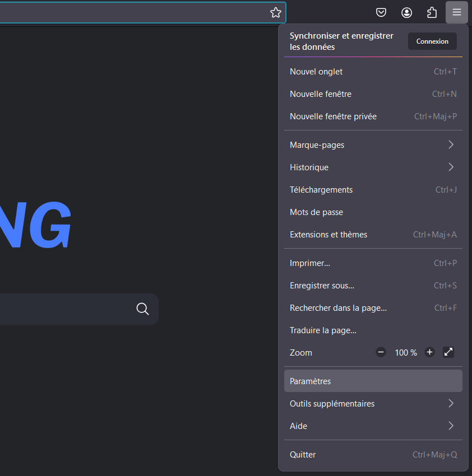472x476 pixels.
Task: Click the zoom out minus icon
Action: (x=381, y=352)
